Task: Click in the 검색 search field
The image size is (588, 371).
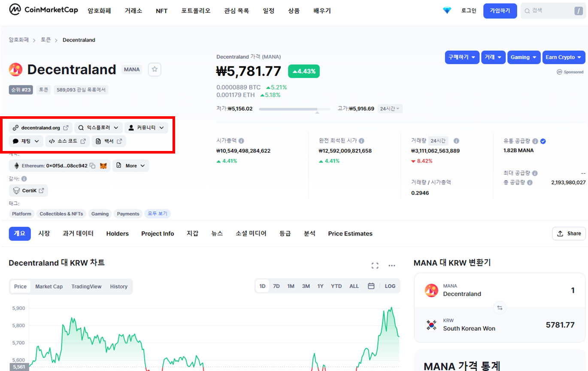Action: point(552,11)
